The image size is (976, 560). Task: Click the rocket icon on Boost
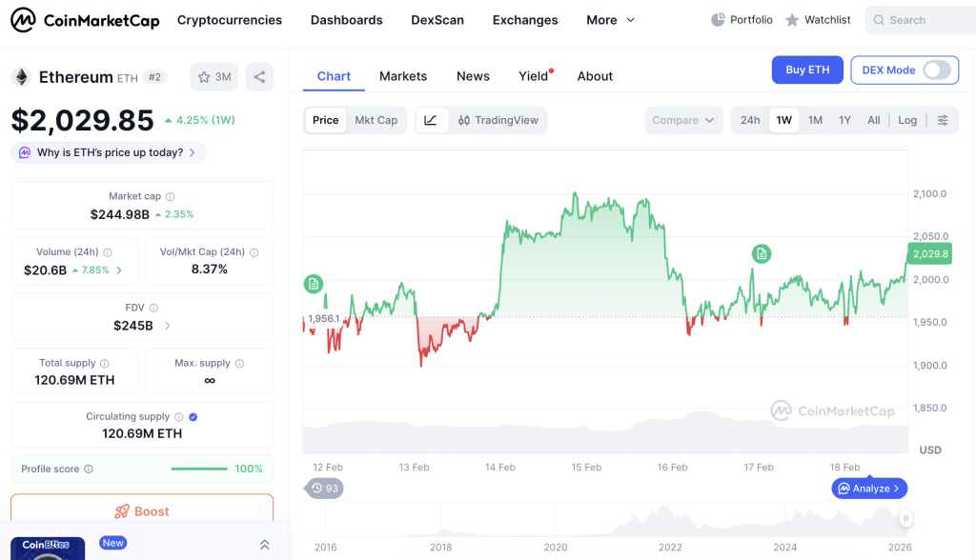122,511
